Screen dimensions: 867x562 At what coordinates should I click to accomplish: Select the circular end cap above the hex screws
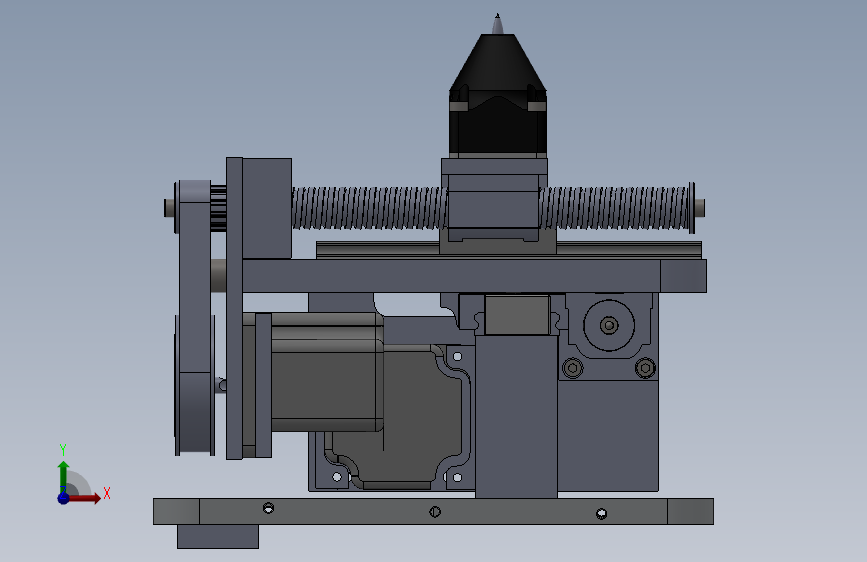[609, 325]
